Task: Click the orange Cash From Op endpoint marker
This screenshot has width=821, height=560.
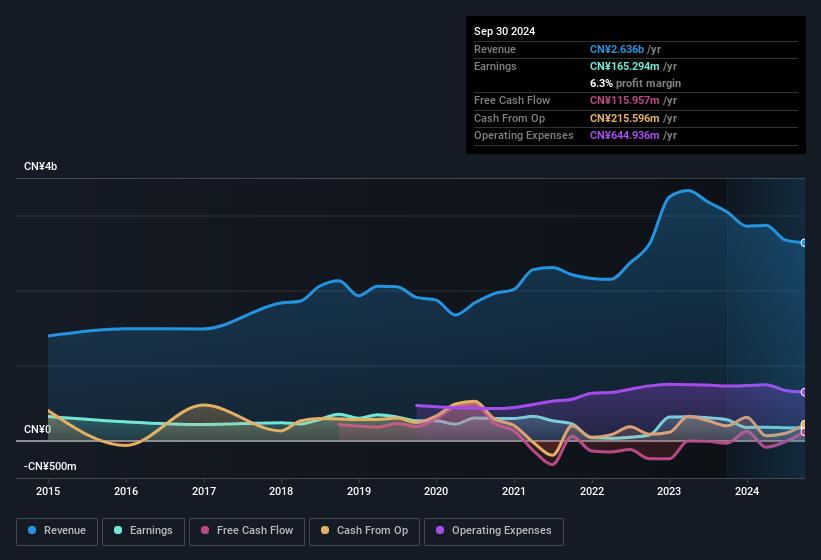Action: [804, 424]
